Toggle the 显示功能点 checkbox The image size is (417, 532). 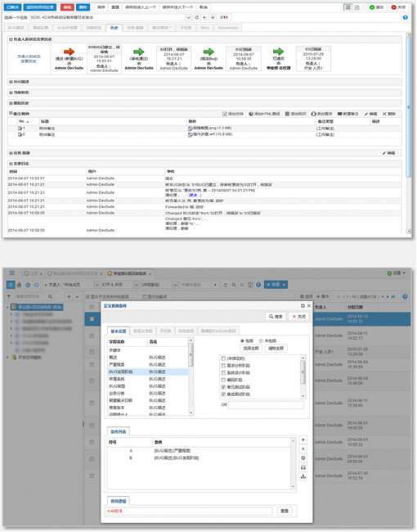pos(145,297)
